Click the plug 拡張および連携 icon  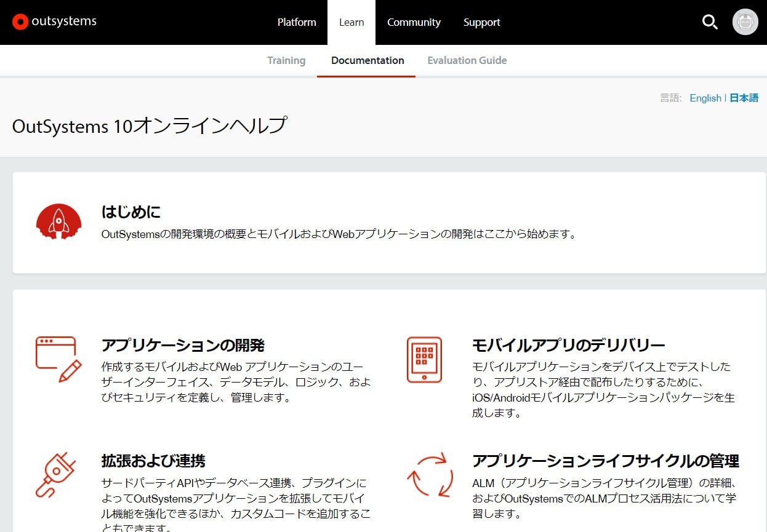click(x=55, y=475)
